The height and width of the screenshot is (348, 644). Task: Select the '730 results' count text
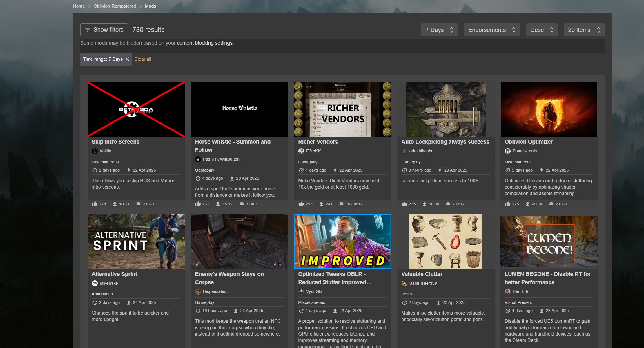click(x=148, y=30)
